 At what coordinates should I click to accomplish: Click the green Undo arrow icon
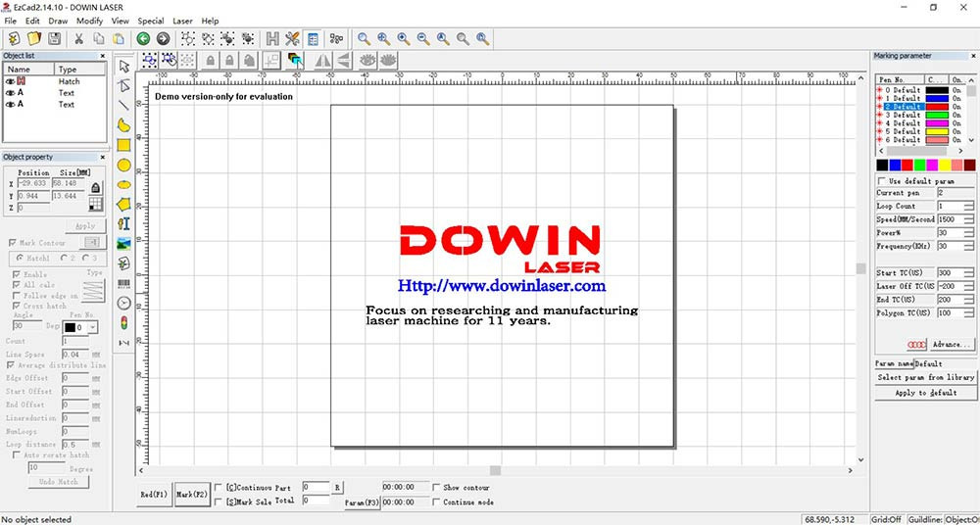(x=143, y=38)
